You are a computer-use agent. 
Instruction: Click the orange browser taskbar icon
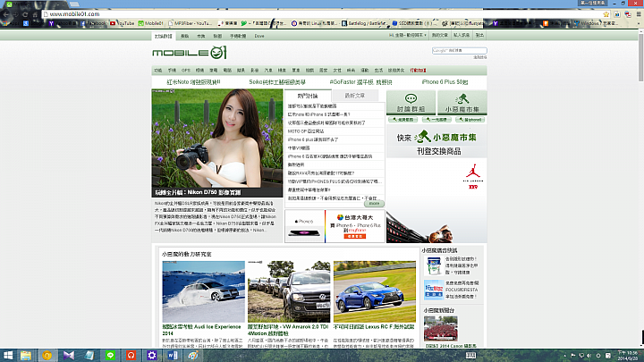(x=47, y=356)
